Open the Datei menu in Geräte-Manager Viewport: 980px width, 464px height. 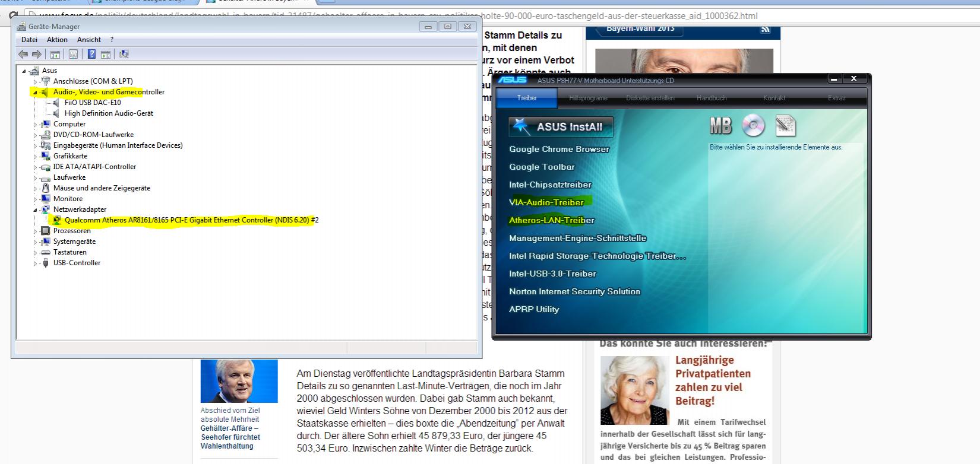coord(29,40)
